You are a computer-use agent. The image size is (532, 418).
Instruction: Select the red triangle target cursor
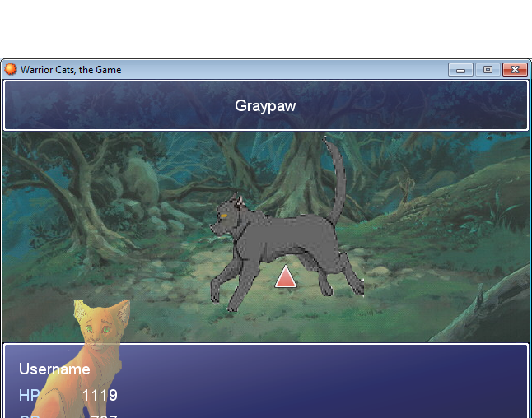click(286, 277)
